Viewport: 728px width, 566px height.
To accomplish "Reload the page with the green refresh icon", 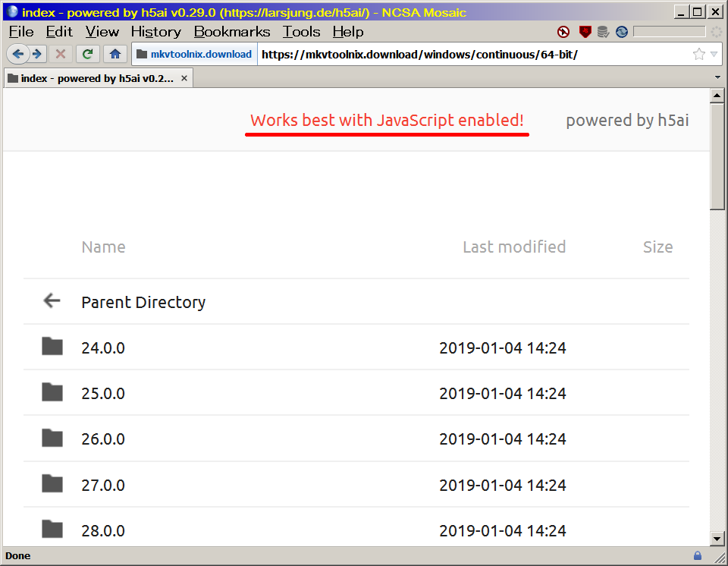I will [x=88, y=55].
